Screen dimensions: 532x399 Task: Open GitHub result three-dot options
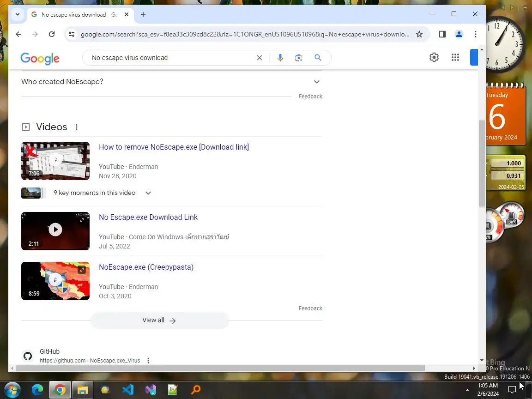(x=148, y=360)
